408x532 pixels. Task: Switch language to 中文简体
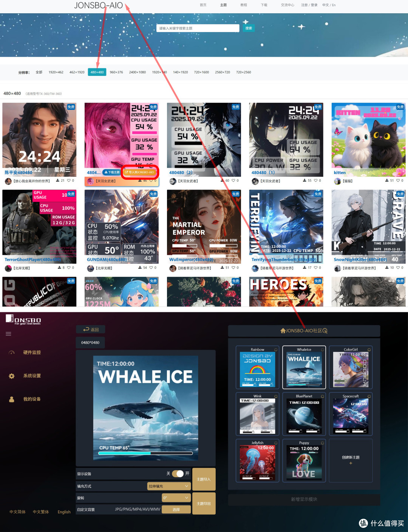pos(17,512)
